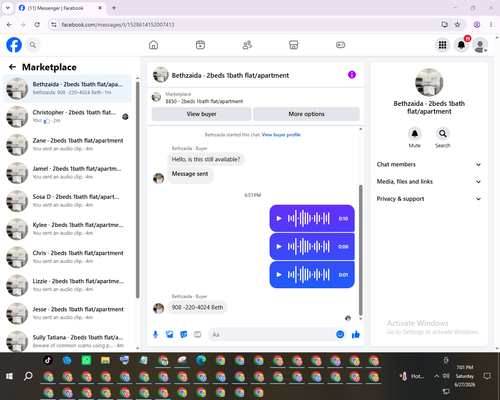Open Sully Tatiana conversation in list
500x400 pixels.
67,341
